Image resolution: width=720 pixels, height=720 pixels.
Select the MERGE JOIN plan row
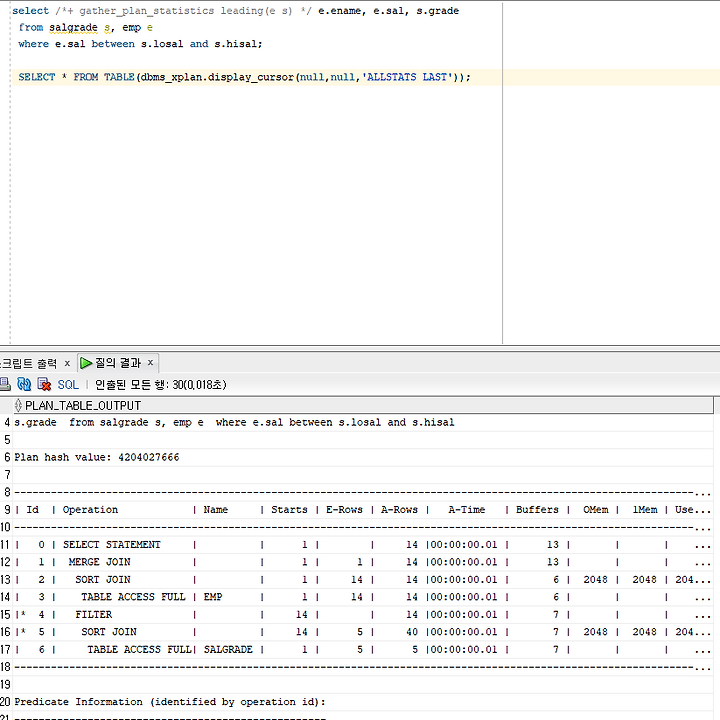click(363, 562)
